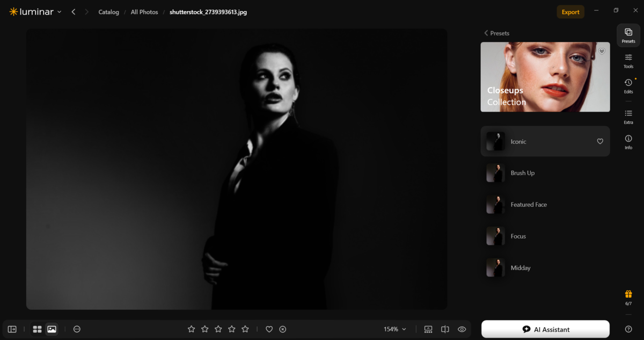Toggle the original preview eye icon
The image size is (644, 340).
click(462, 329)
